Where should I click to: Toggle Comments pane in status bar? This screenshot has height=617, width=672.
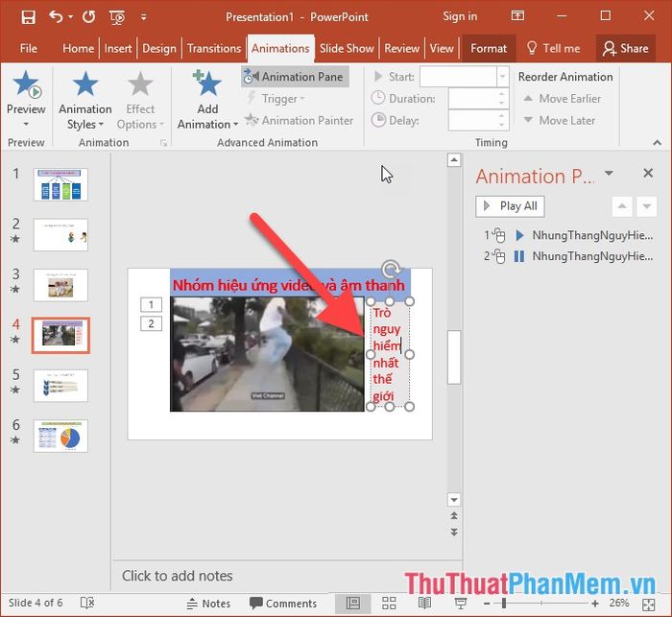(x=283, y=604)
